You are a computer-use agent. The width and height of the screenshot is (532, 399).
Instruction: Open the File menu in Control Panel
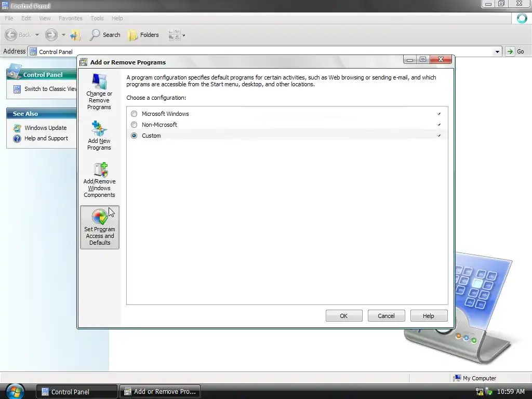tap(9, 18)
